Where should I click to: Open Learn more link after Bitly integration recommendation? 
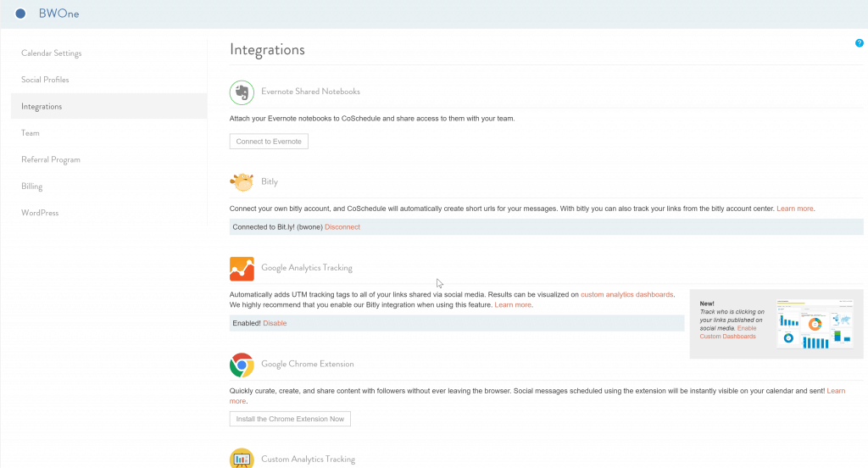pos(513,305)
